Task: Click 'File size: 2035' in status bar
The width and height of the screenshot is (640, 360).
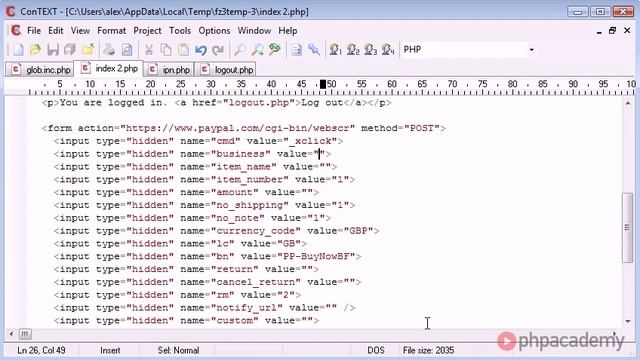Action: [x=428, y=350]
